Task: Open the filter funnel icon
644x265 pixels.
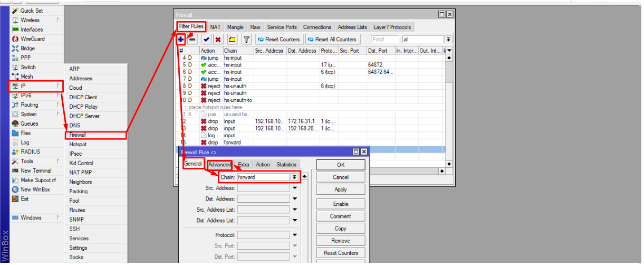Action: point(246,39)
